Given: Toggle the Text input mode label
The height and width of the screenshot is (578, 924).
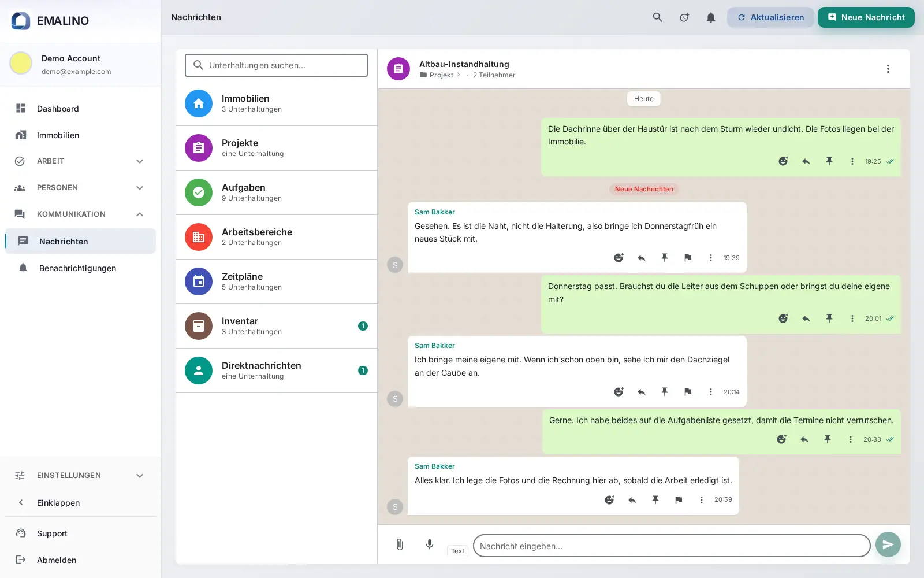Looking at the screenshot, I should click(457, 551).
